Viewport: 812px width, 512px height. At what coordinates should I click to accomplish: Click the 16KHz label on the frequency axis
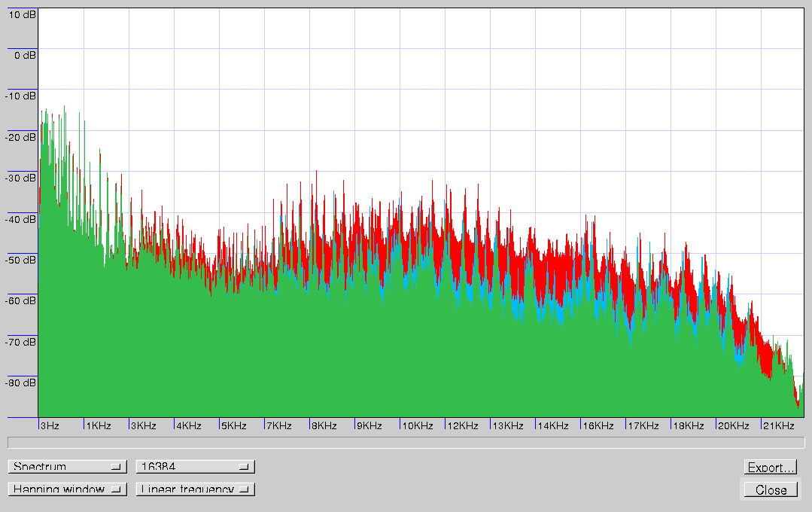click(x=598, y=425)
